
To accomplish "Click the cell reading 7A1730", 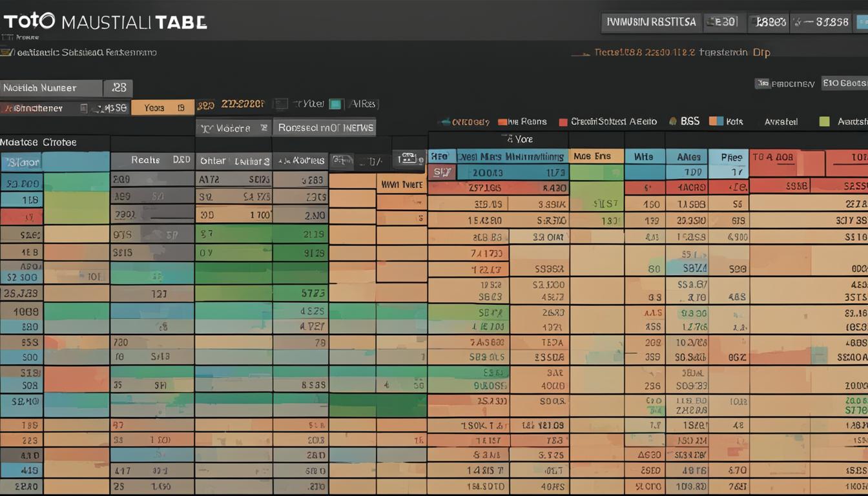I will click(x=468, y=253).
